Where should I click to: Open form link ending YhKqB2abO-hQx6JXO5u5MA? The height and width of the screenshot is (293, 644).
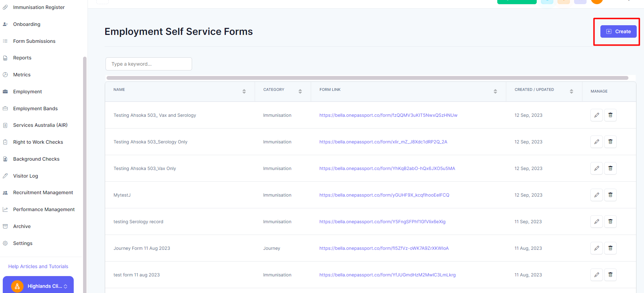coord(387,169)
